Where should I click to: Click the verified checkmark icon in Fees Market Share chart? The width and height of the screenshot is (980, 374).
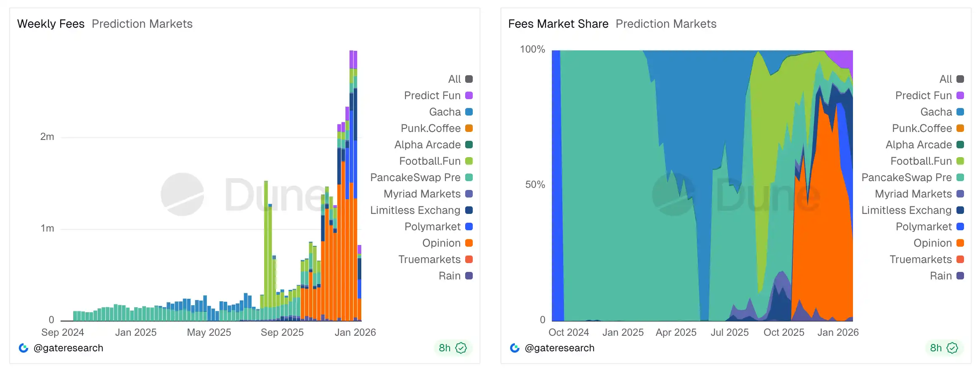pos(953,348)
